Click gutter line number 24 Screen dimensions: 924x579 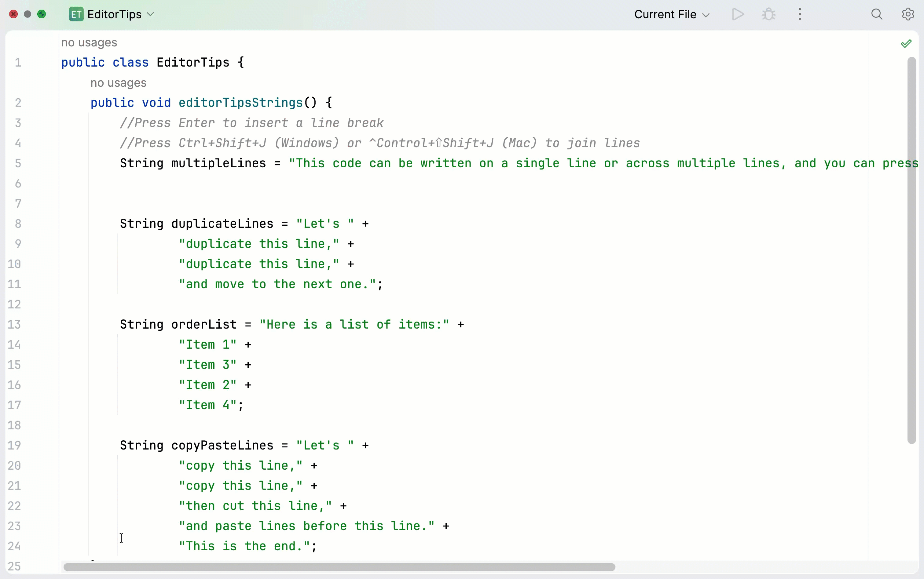[x=14, y=546]
